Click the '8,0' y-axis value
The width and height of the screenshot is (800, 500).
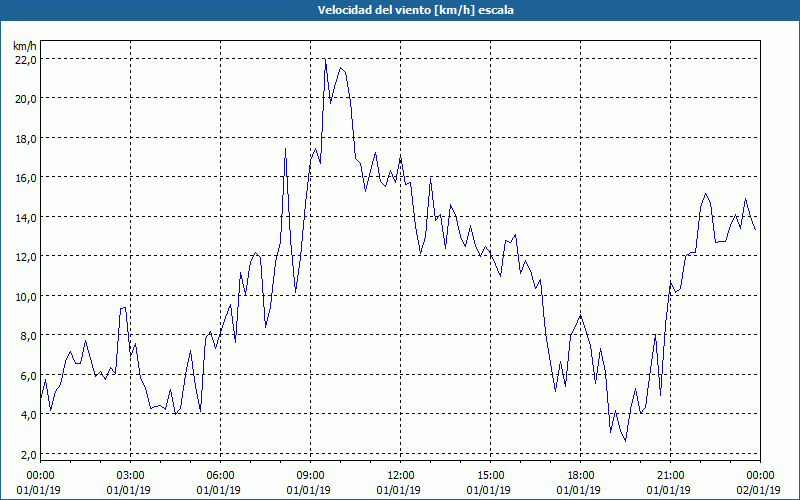tap(28, 336)
